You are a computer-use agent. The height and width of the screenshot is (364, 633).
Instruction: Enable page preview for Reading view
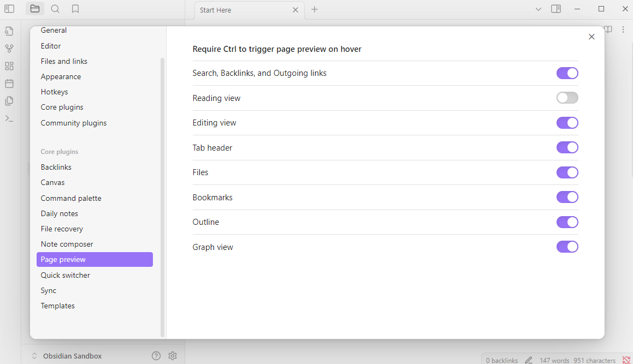567,98
